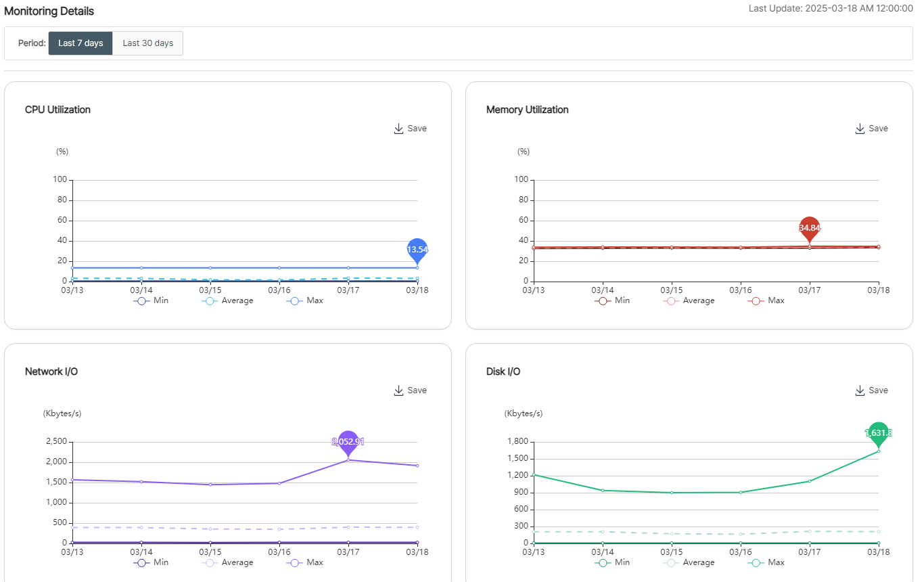924x582 pixels.
Task: Toggle Min series in Disk I/O legend
Action: 612,562
